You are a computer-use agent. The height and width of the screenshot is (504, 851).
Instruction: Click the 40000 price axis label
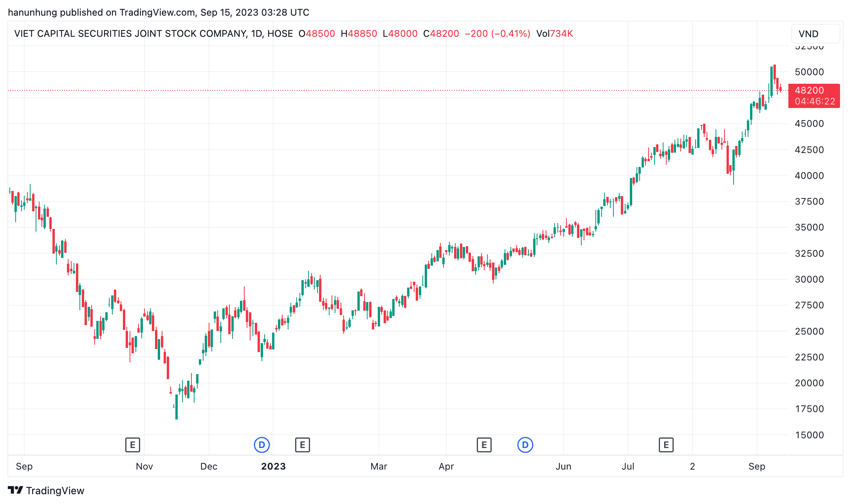click(x=810, y=176)
